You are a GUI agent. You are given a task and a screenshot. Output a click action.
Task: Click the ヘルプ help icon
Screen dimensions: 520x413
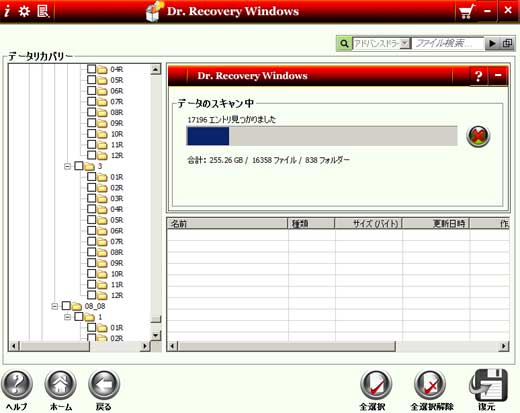[17, 384]
